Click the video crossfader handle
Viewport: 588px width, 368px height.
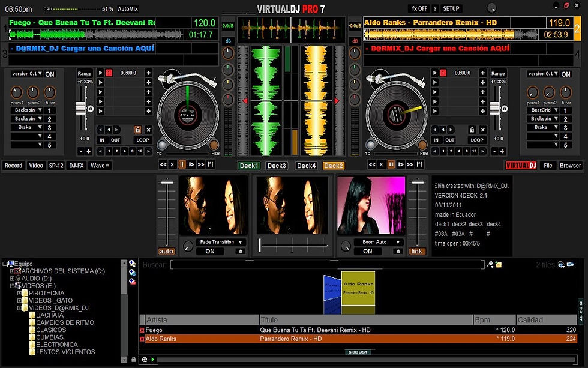point(259,246)
